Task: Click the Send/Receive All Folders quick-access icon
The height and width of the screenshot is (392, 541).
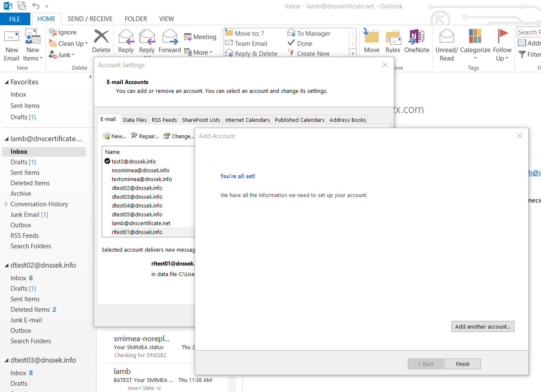Action: click(21, 6)
